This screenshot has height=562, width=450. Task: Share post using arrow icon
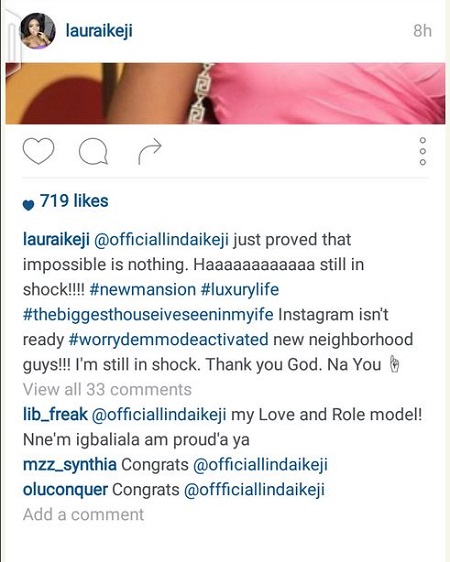click(x=150, y=151)
